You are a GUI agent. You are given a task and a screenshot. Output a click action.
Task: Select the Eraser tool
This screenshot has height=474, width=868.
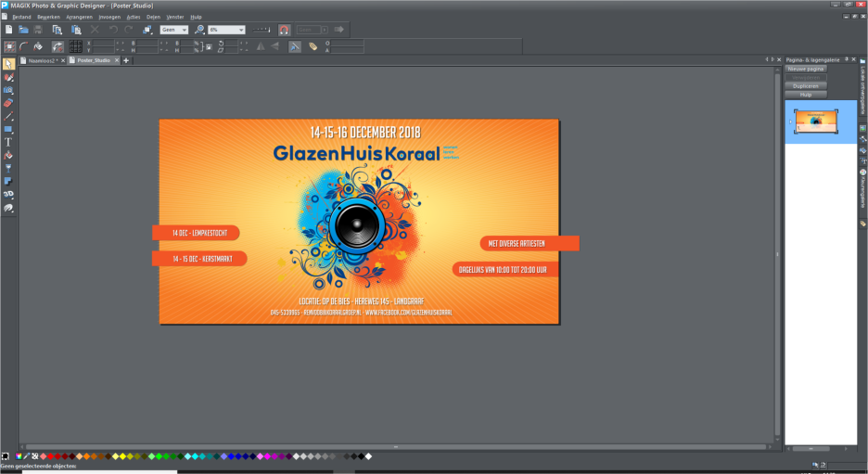click(x=8, y=103)
